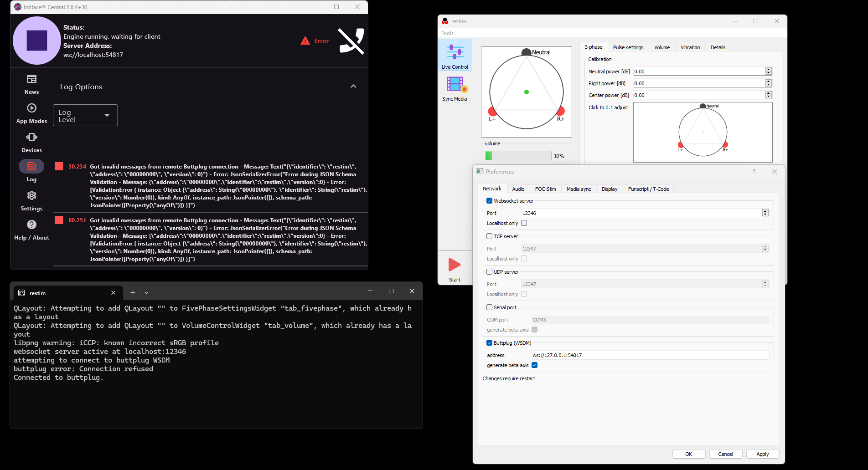
Task: Click the Center power dB input field
Action: pyautogui.click(x=699, y=95)
